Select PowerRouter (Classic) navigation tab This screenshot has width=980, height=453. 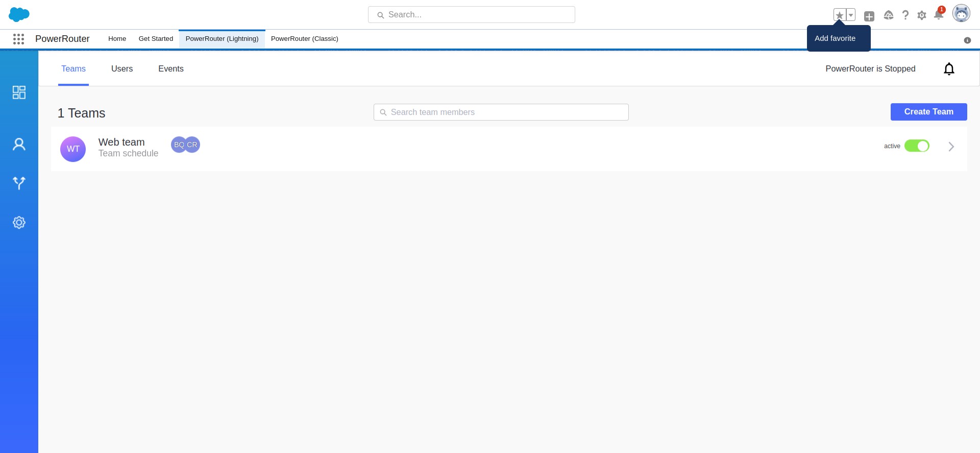click(304, 39)
